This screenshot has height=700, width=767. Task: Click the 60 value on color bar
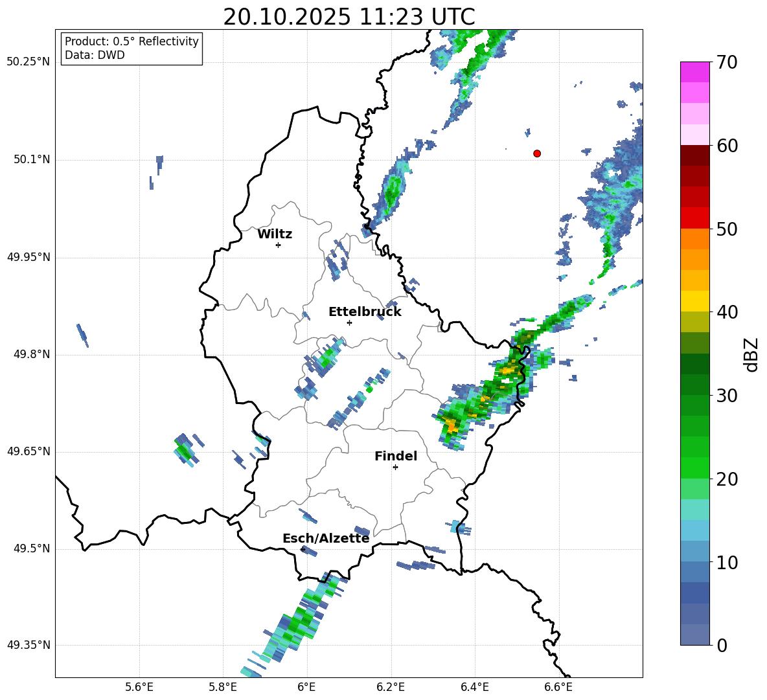coord(726,146)
